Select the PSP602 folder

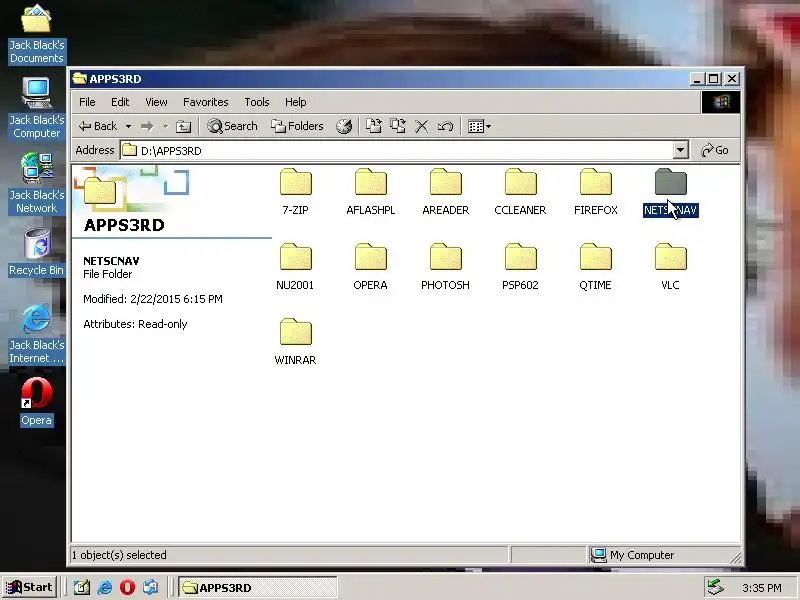pyautogui.click(x=520, y=266)
